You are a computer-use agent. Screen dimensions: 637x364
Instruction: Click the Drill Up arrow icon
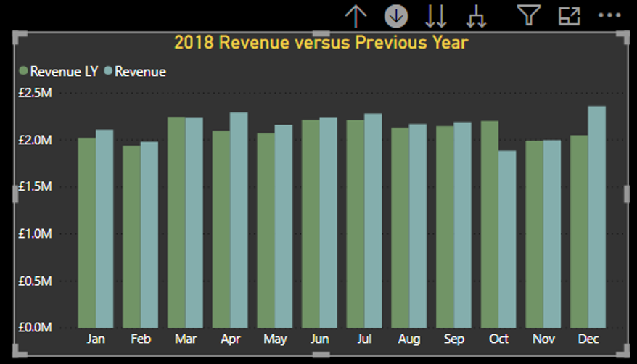[x=356, y=15]
